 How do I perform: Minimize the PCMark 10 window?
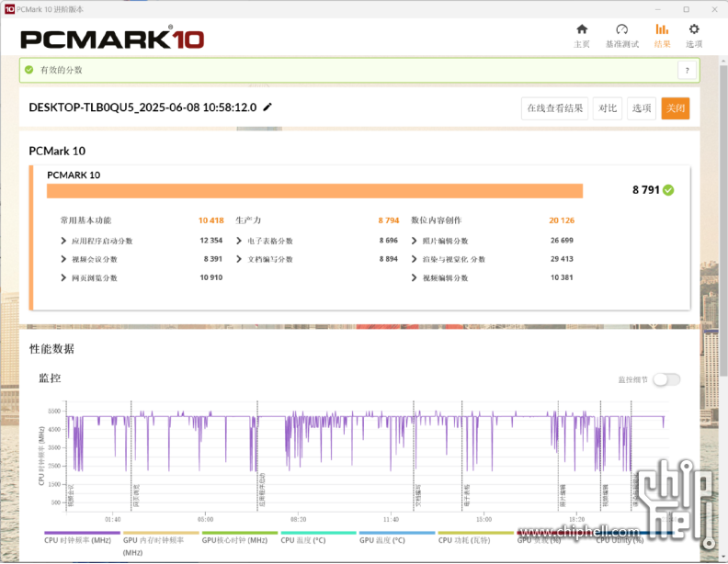[x=658, y=9]
